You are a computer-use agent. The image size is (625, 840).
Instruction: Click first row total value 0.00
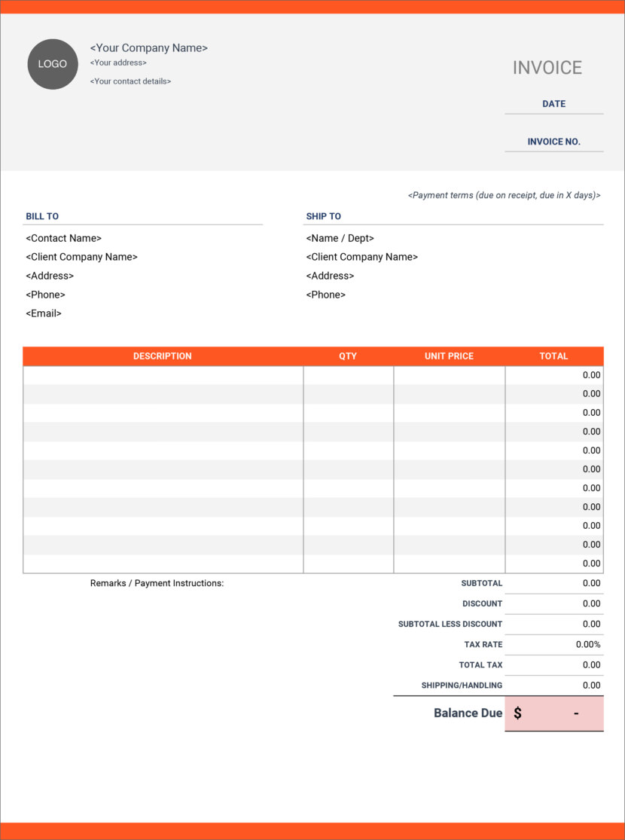[x=591, y=375]
